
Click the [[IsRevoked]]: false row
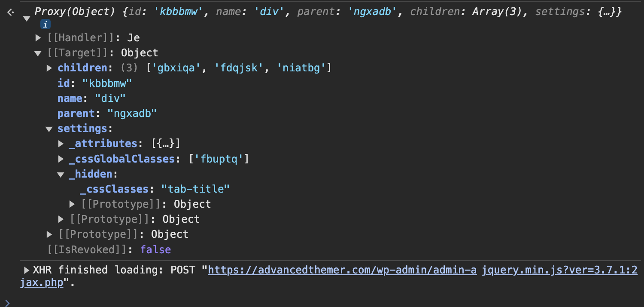pos(109,250)
